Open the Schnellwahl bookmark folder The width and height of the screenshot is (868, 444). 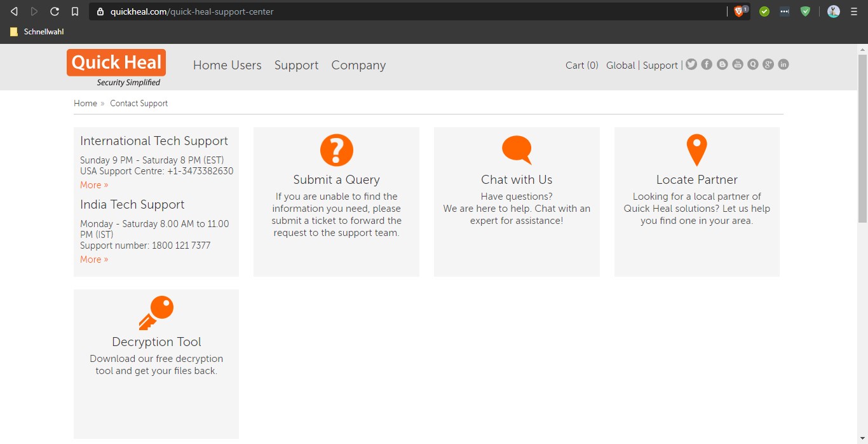click(37, 31)
